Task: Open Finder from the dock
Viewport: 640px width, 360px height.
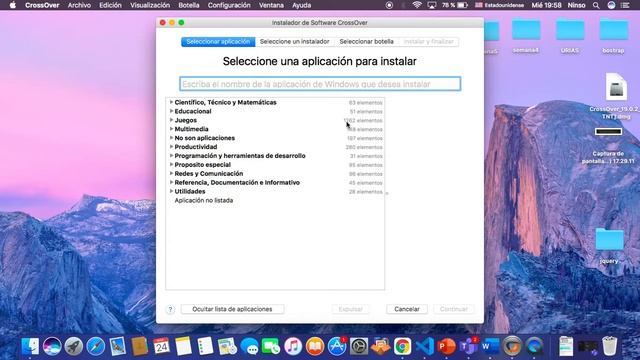Action: pyautogui.click(x=30, y=347)
